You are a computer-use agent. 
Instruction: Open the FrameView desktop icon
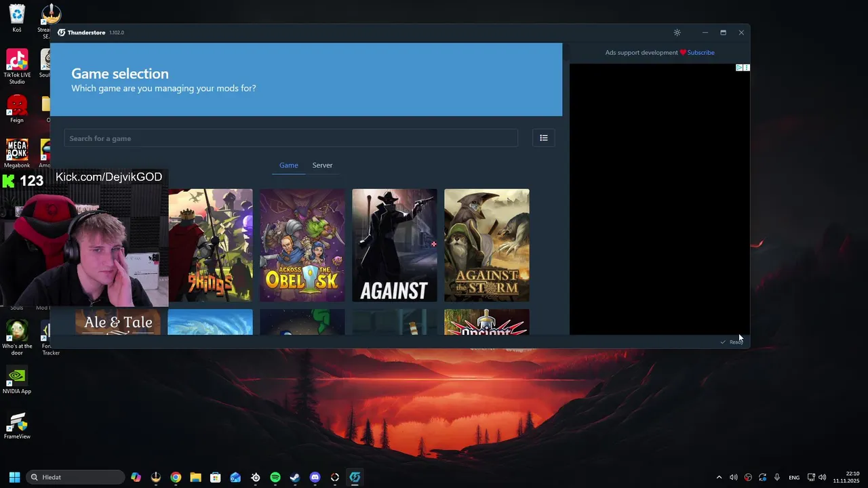tap(17, 426)
